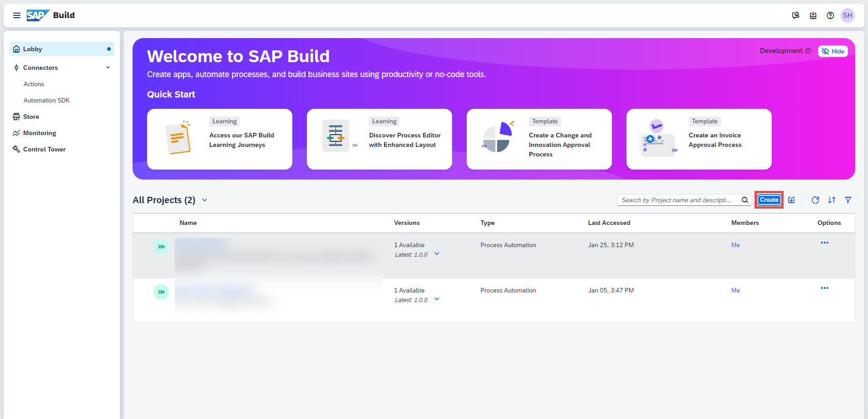Open the filter projects icon
868x419 pixels.
[x=848, y=200]
